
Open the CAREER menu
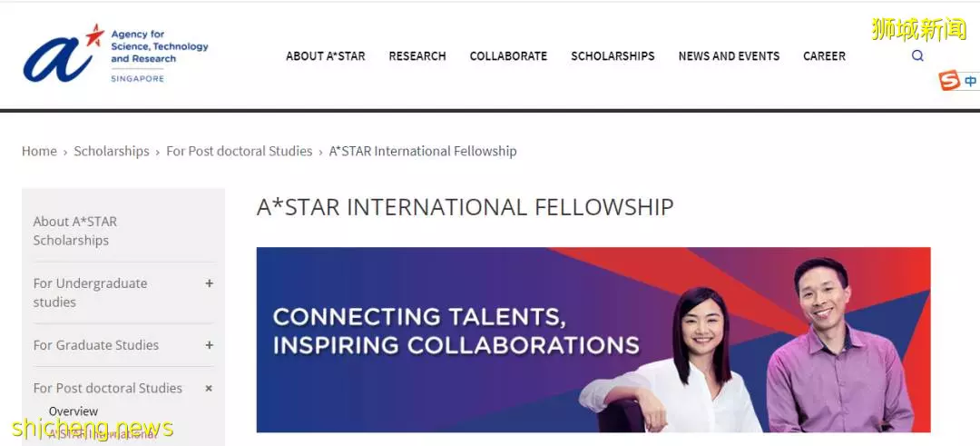click(824, 56)
